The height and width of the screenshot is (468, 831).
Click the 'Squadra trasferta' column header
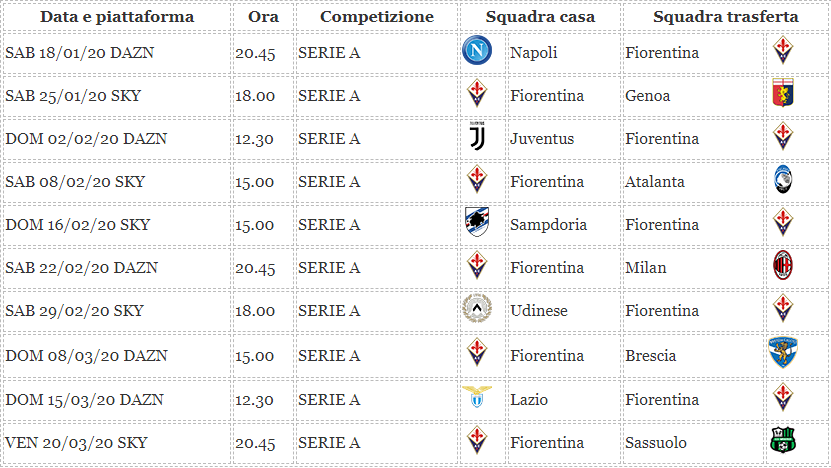click(x=725, y=17)
